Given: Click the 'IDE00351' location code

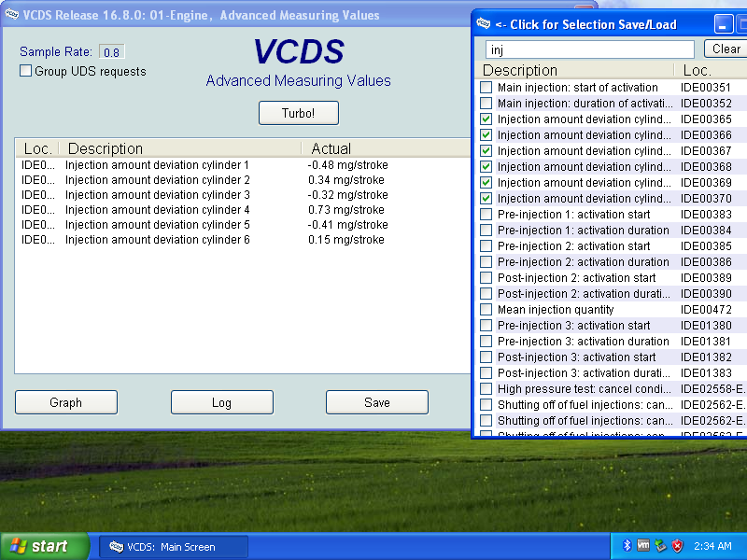Looking at the screenshot, I should (x=706, y=87).
